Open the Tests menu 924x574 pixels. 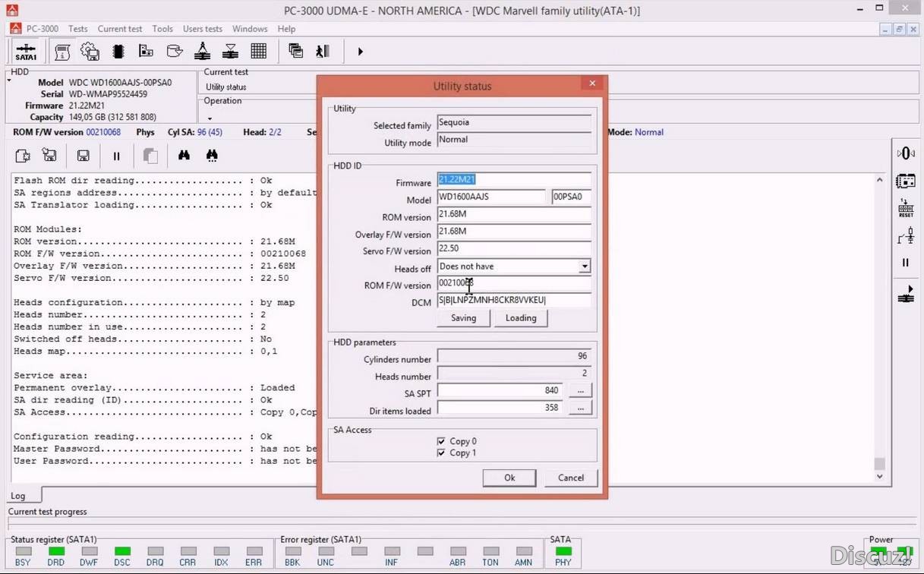pos(78,29)
